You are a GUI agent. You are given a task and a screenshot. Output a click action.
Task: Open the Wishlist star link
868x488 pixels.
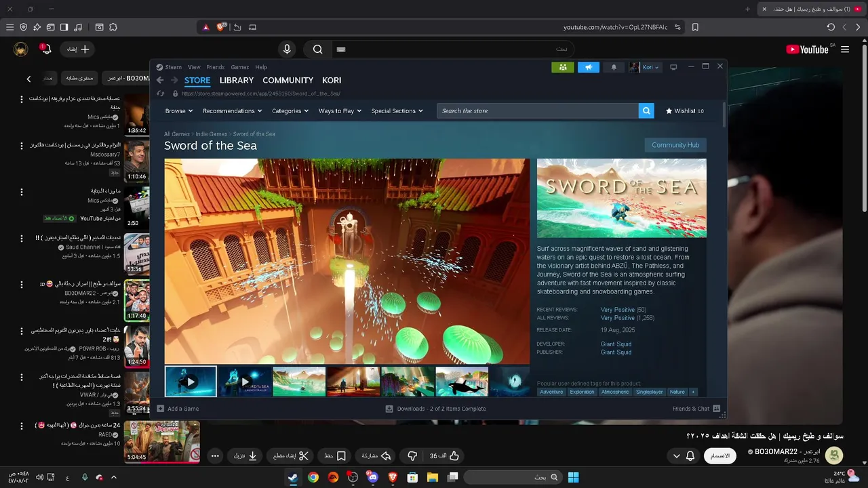click(x=684, y=110)
